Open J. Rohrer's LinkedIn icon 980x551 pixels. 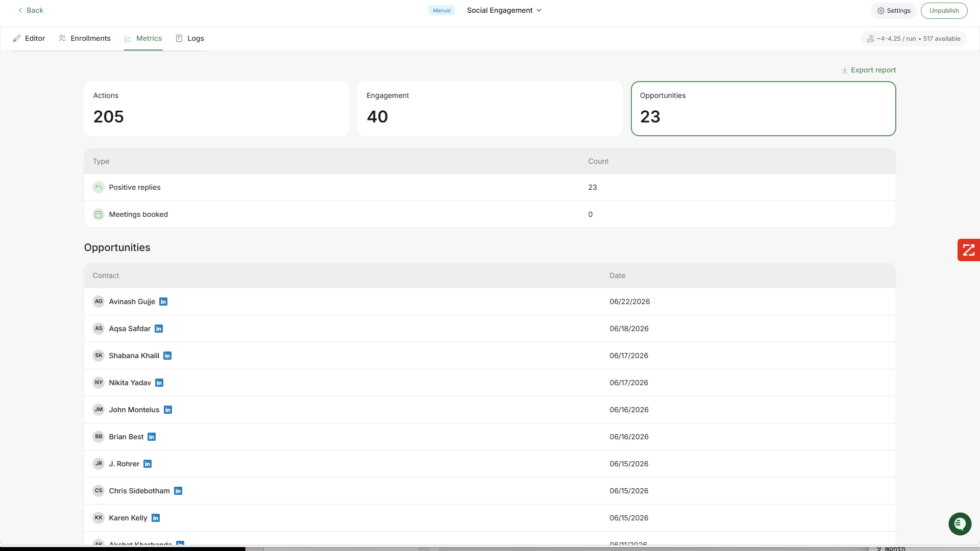pos(148,464)
